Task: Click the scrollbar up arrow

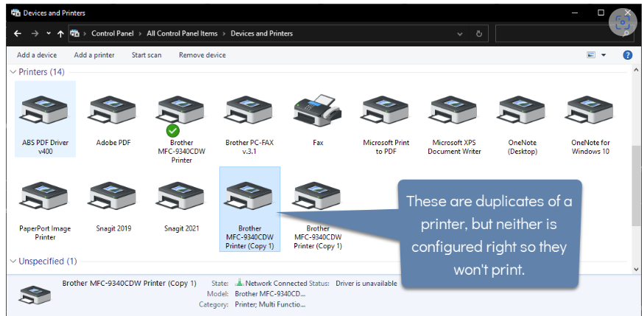Action: click(x=637, y=69)
